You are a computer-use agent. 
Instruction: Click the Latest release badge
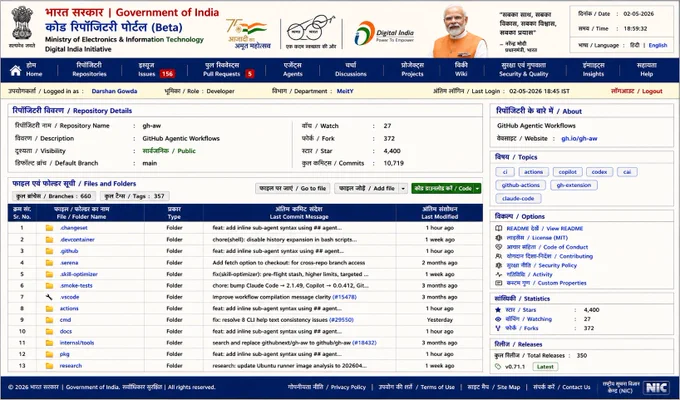(x=545, y=367)
